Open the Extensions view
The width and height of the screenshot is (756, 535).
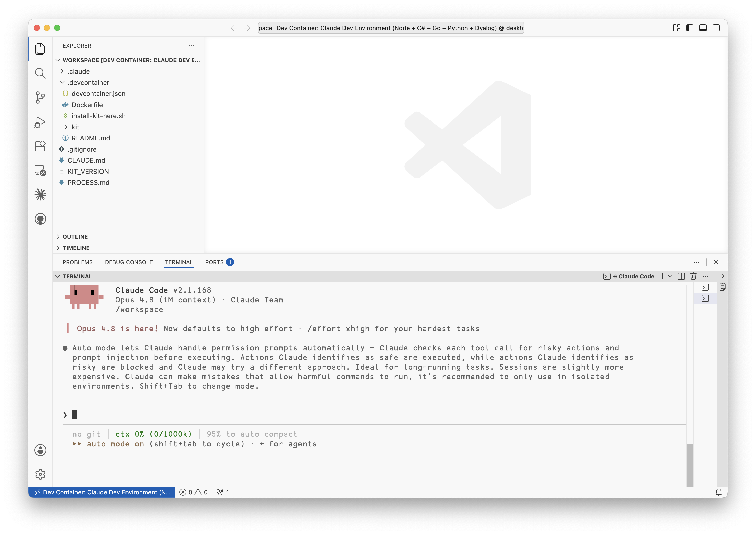[x=40, y=146]
